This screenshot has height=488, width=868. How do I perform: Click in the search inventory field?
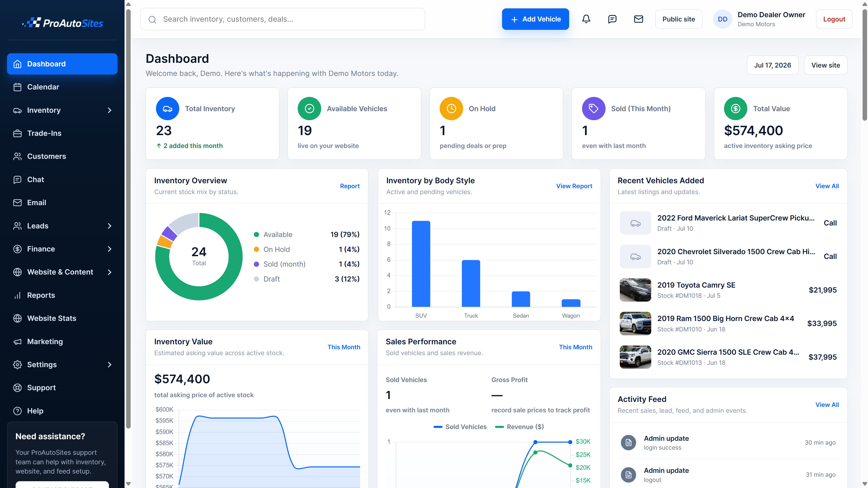(x=283, y=19)
